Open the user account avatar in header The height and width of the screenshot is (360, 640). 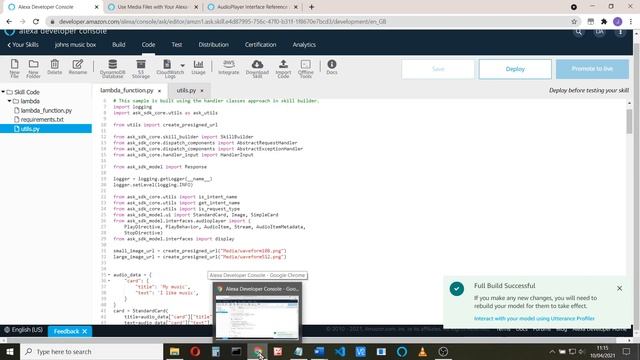coord(599,32)
